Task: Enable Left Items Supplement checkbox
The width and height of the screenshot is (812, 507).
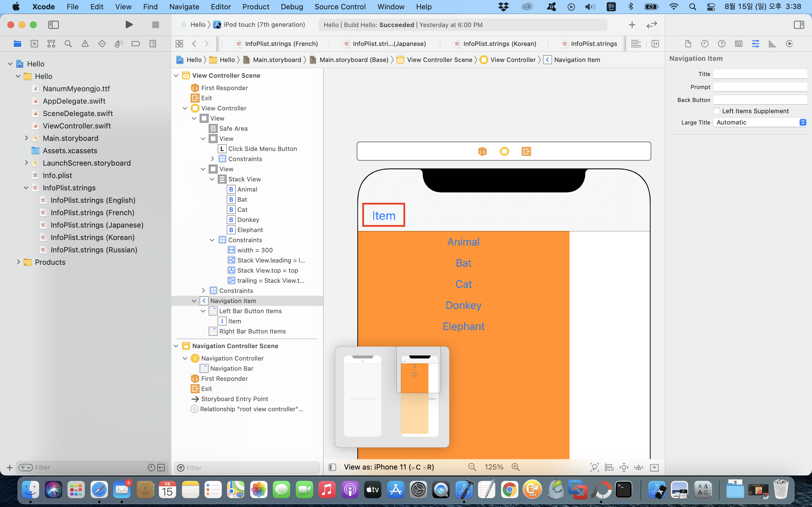Action: 717,111
